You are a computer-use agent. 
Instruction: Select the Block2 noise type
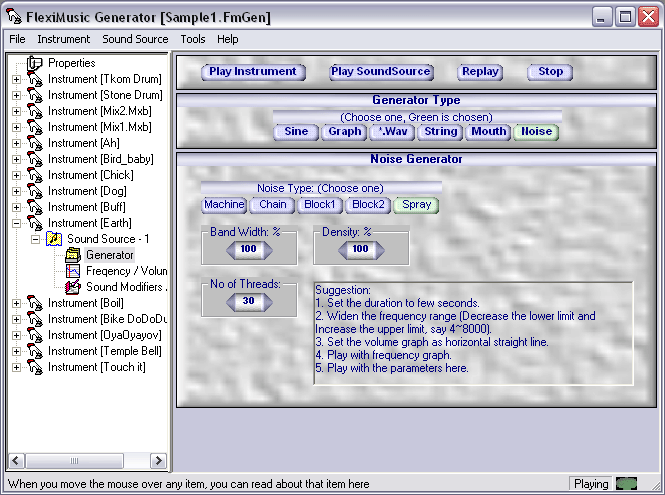[x=368, y=205]
